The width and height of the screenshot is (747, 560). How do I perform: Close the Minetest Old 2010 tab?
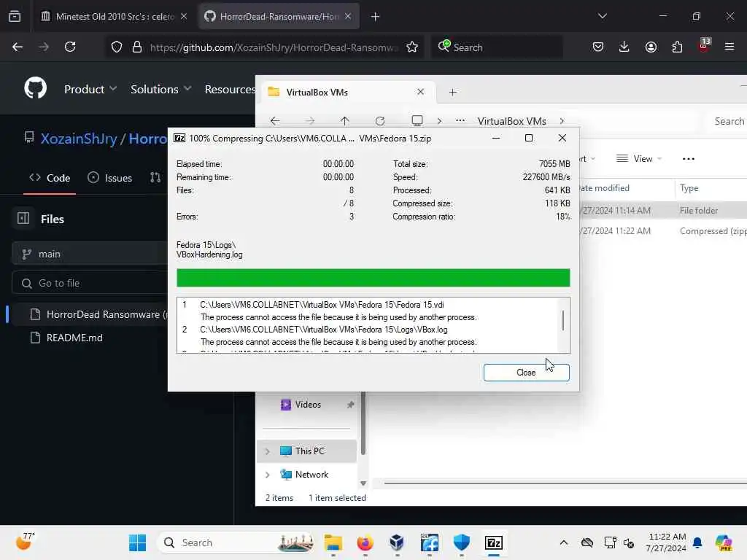pyautogui.click(x=184, y=17)
